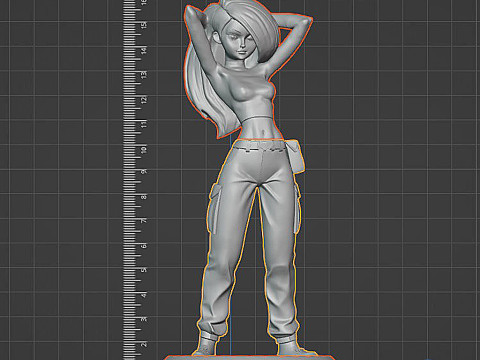Select the vertical ruler object
This screenshot has width=480, height=360.
tap(134, 180)
